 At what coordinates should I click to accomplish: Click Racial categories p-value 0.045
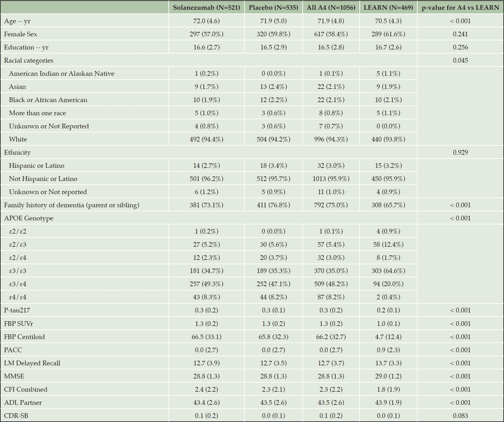coord(460,60)
